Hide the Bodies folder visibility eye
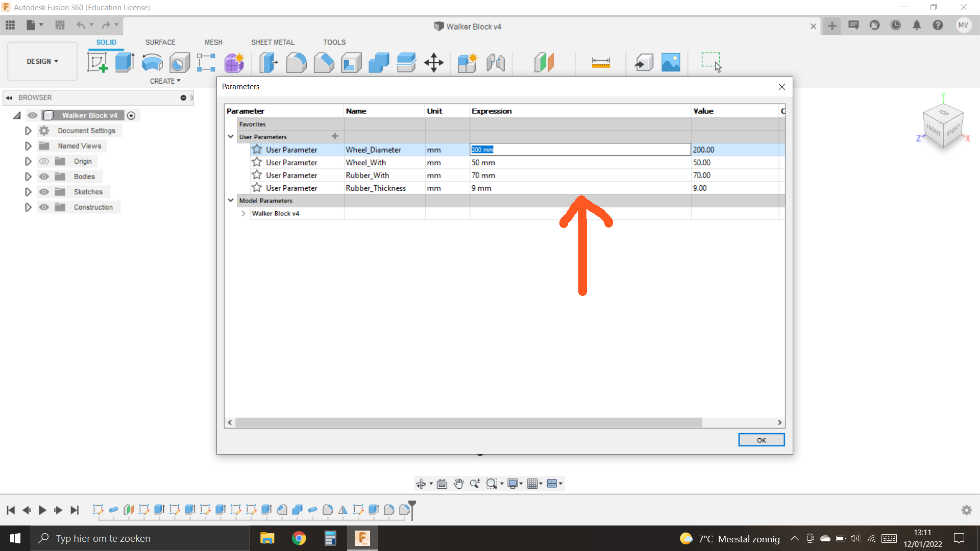 coord(44,177)
